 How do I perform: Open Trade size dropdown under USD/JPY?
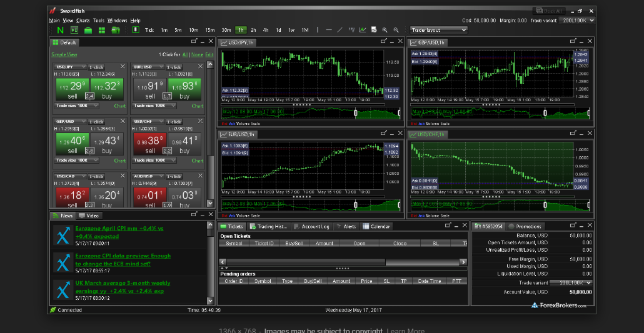point(77,106)
